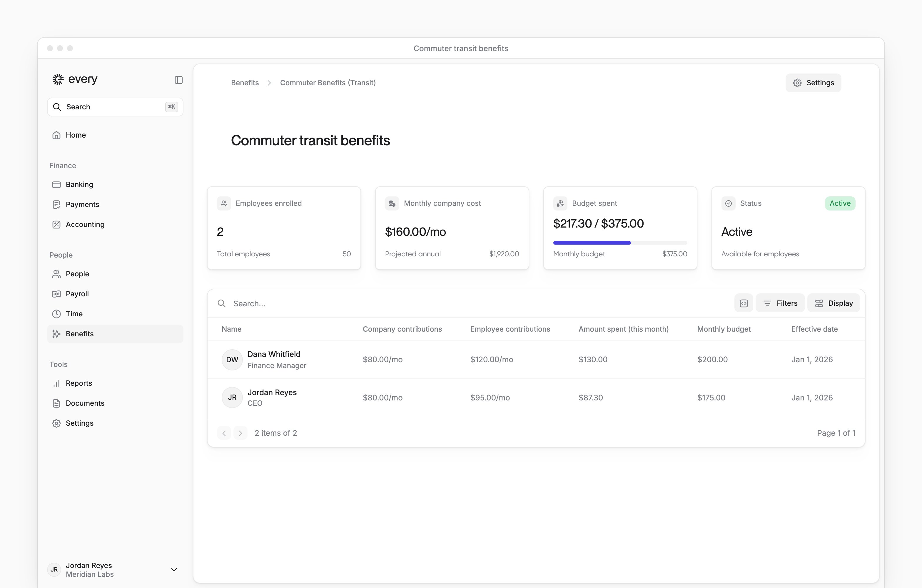Image resolution: width=922 pixels, height=588 pixels.
Task: Click the DW avatar in the table
Action: [232, 360]
